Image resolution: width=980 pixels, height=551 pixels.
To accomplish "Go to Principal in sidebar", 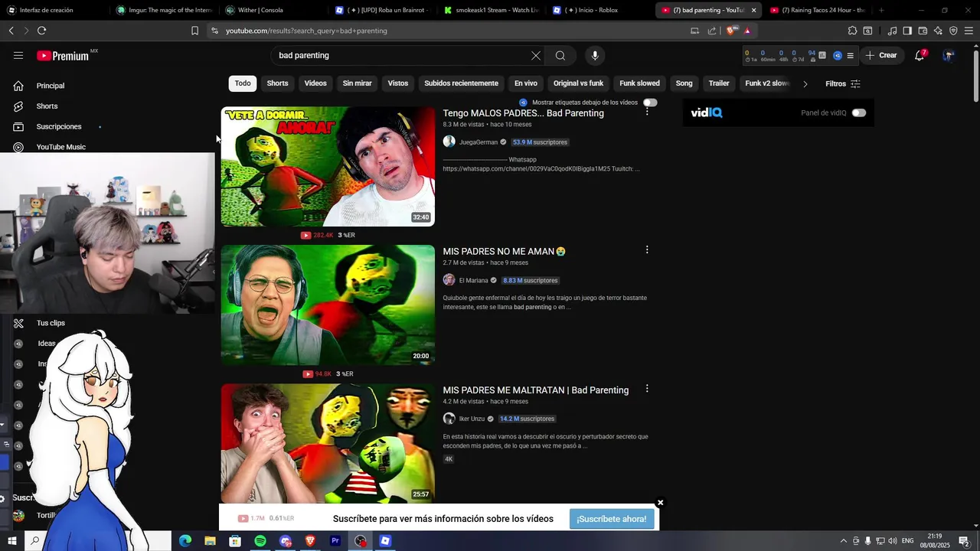I will click(51, 86).
